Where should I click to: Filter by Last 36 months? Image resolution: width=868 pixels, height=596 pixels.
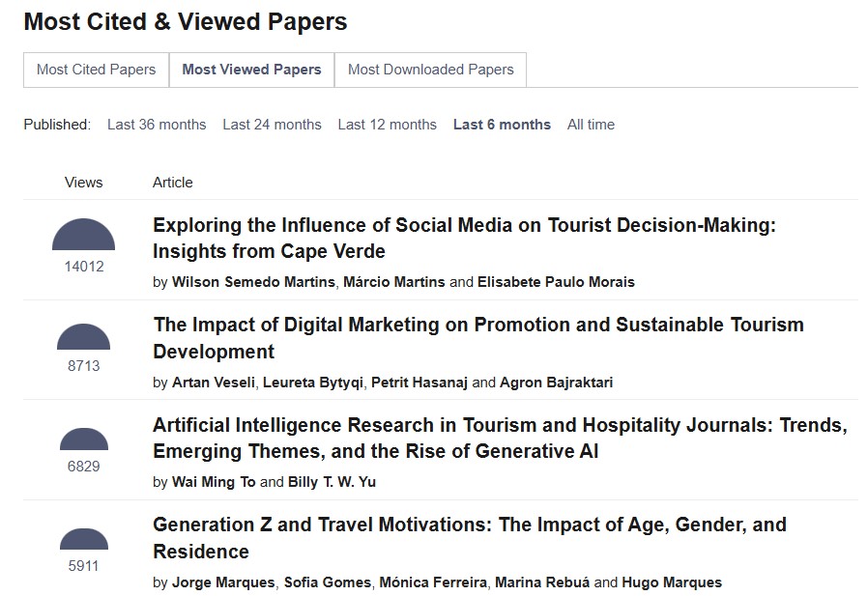(x=157, y=125)
